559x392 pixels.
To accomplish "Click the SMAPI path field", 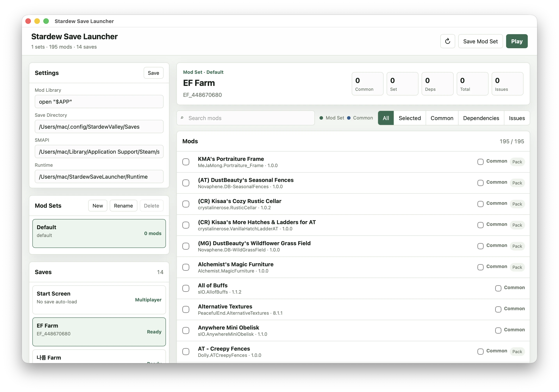I will pos(99,151).
